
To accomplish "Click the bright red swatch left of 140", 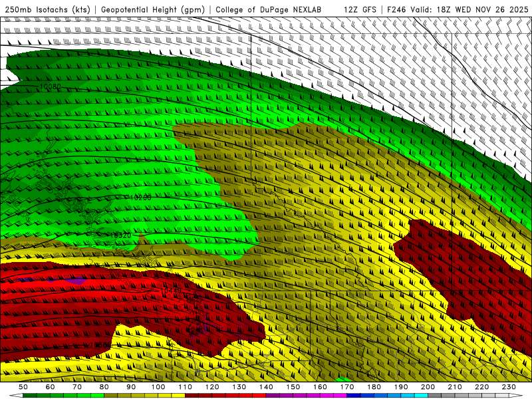I will (x=259, y=396).
